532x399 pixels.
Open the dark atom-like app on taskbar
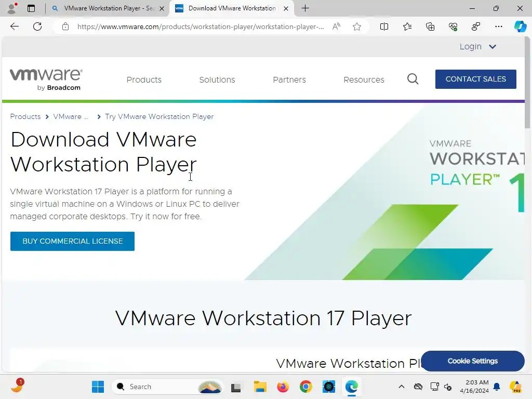(x=328, y=387)
